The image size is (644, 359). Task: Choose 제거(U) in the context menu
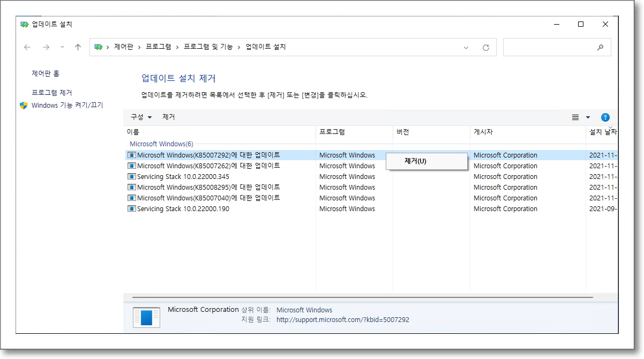point(426,161)
